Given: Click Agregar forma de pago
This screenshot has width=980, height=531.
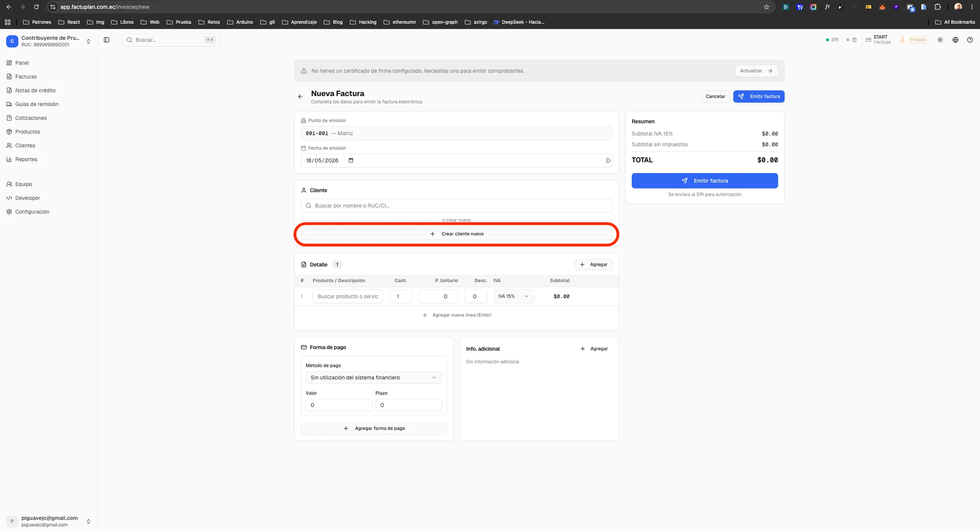Looking at the screenshot, I should click(x=374, y=428).
